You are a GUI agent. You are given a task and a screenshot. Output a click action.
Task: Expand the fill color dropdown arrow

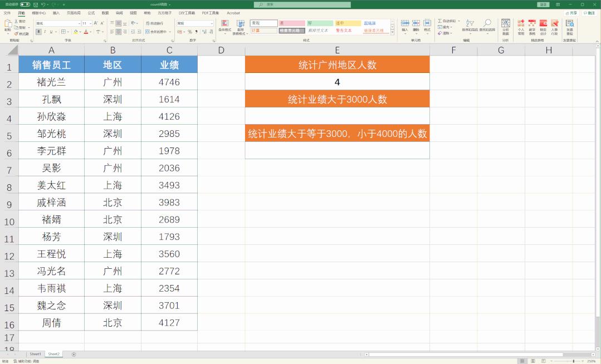tap(80, 31)
